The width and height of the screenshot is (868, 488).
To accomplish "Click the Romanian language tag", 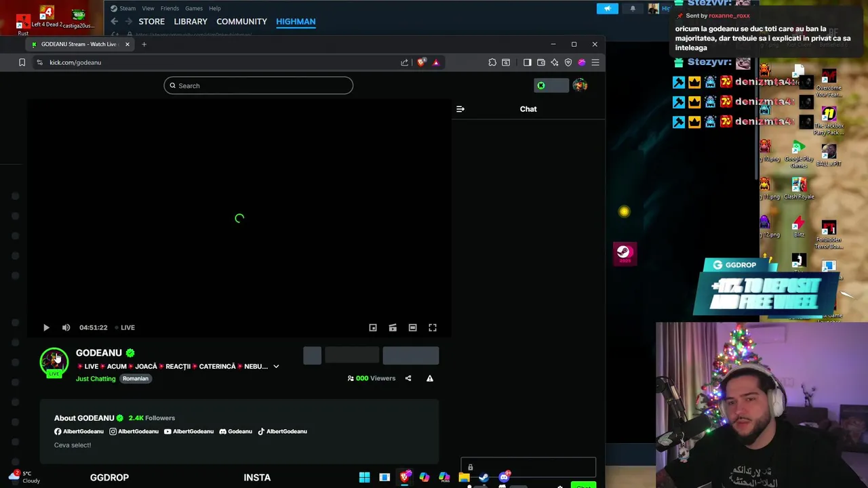I will pyautogui.click(x=136, y=379).
